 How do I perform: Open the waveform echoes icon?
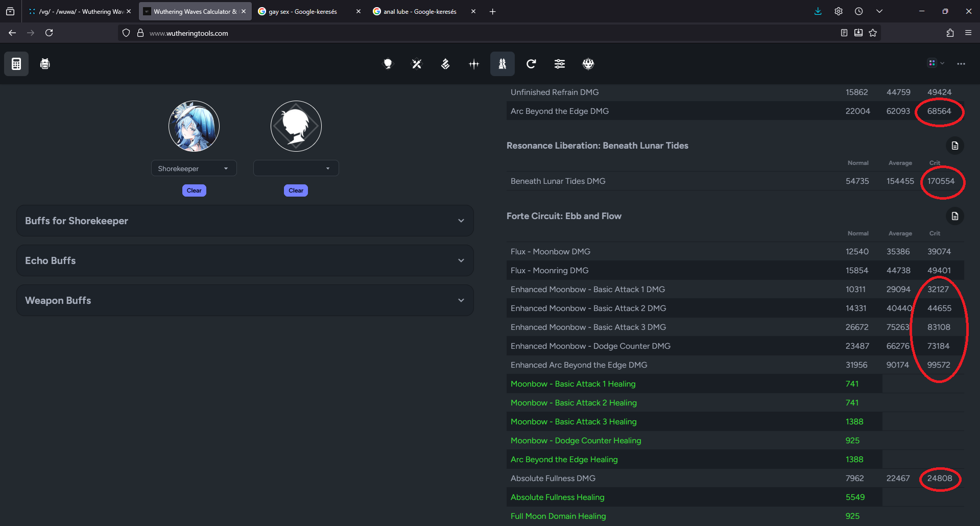click(474, 64)
